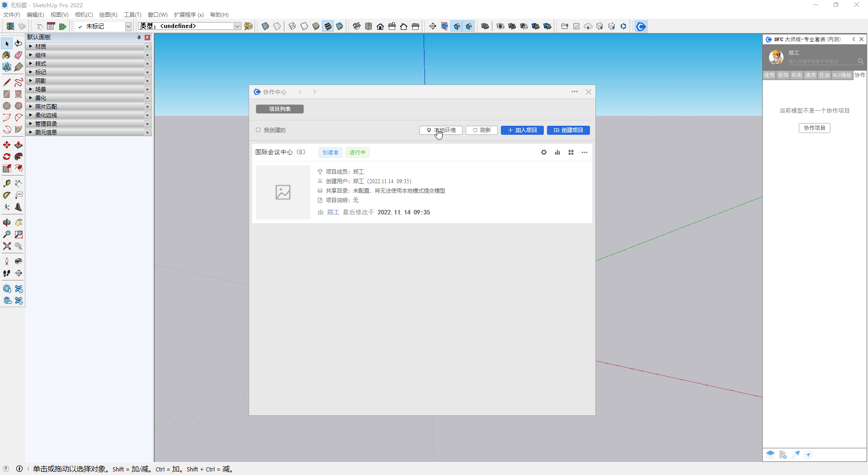This screenshot has width=868, height=475.
Task: Open the 类型 undefined dropdown
Action: pos(237,27)
